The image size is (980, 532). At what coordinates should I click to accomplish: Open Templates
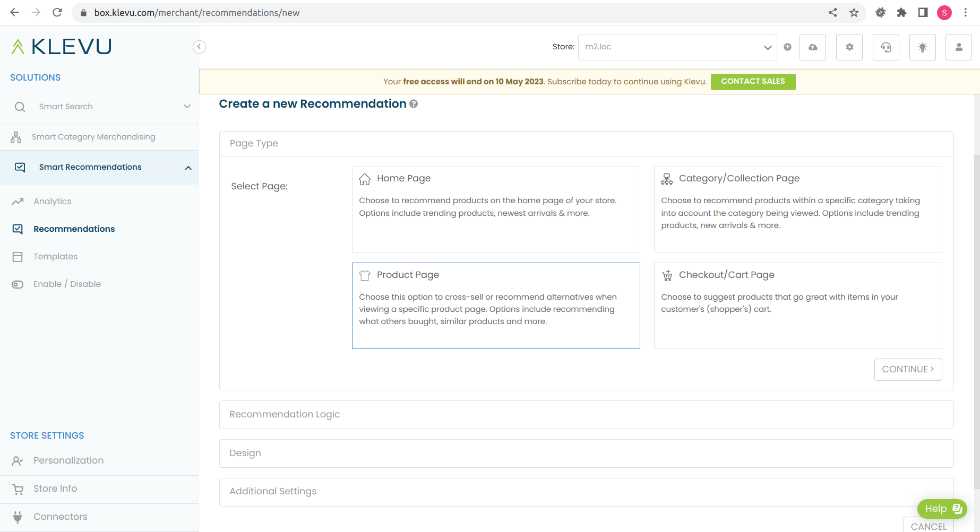[x=55, y=257]
